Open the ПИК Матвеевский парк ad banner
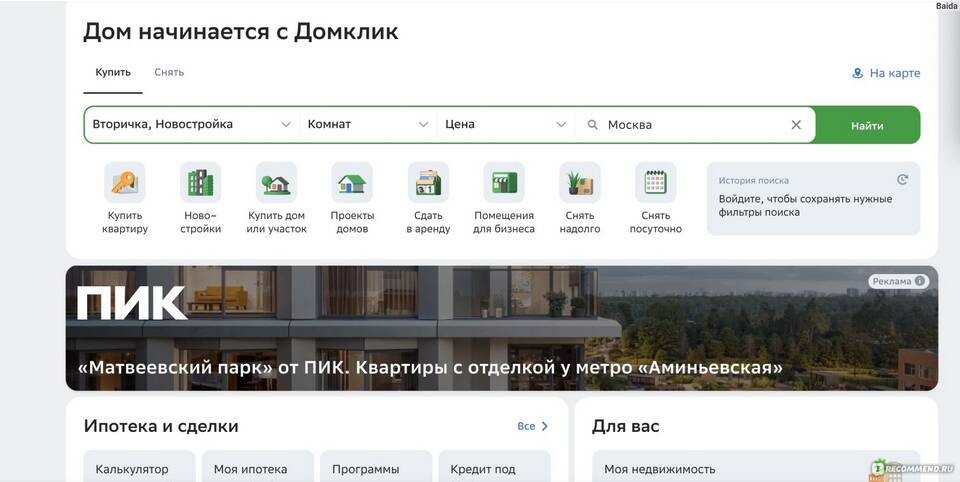960x482 pixels. [x=501, y=328]
